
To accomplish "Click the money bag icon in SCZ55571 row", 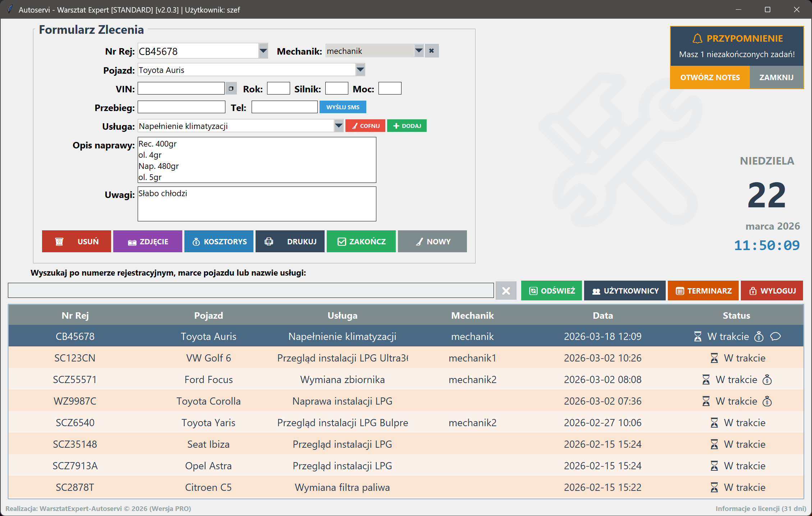I will point(767,380).
